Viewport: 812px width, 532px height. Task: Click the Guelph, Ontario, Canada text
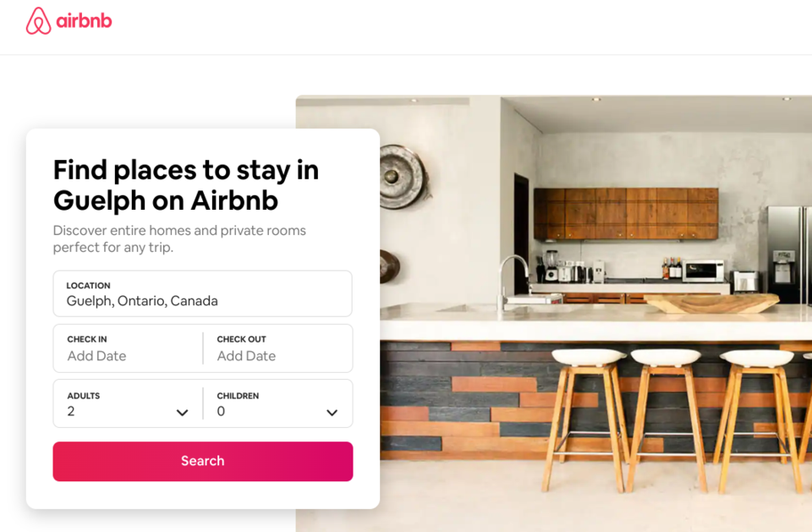point(142,301)
